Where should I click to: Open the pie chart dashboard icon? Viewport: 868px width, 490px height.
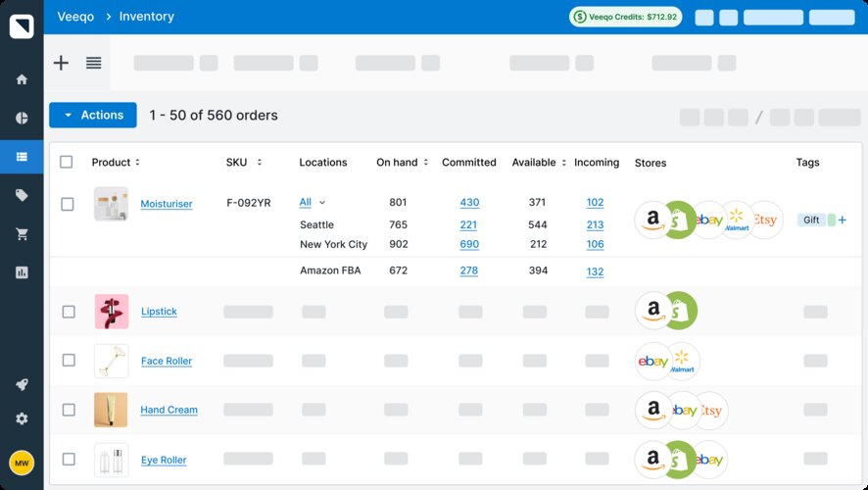[x=22, y=119]
